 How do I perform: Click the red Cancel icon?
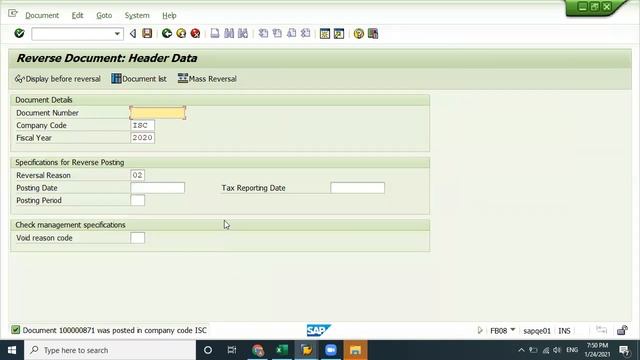(196, 33)
